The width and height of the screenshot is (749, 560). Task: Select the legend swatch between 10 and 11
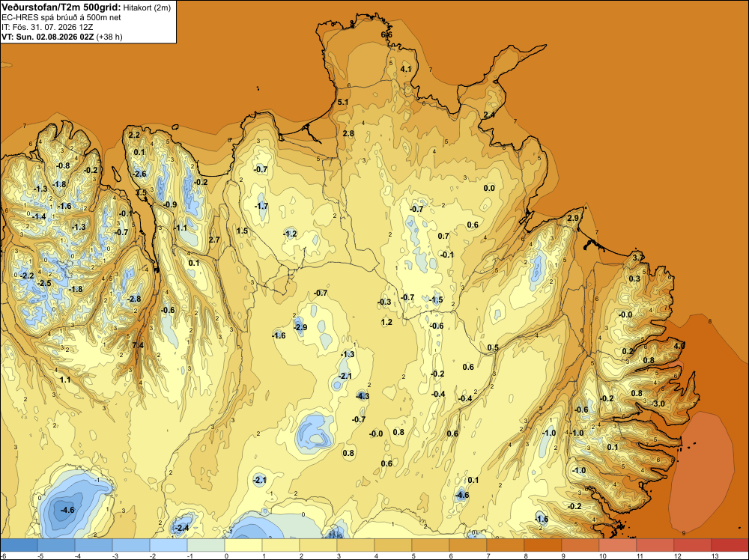(618, 545)
